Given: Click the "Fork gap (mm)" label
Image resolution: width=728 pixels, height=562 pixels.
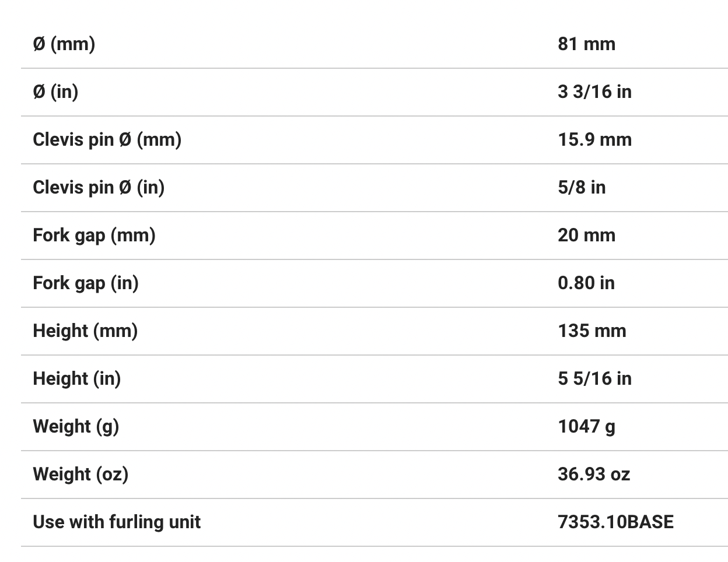Looking at the screenshot, I should coord(94,236).
